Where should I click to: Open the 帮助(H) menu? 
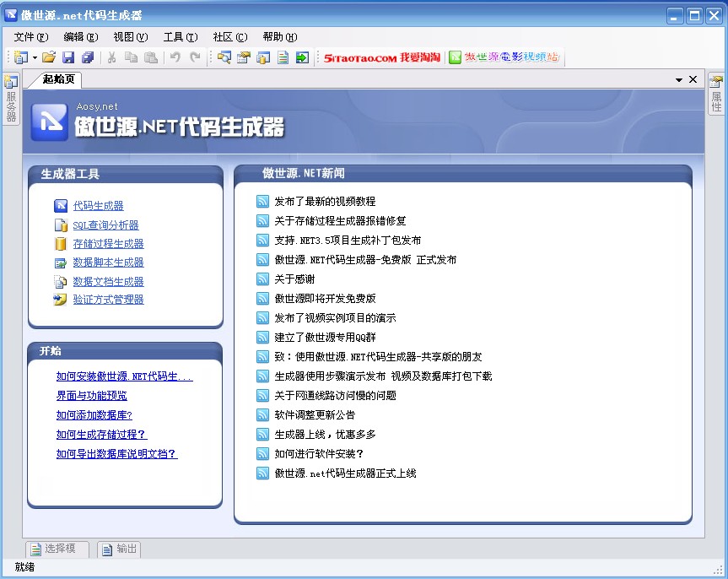click(x=280, y=37)
